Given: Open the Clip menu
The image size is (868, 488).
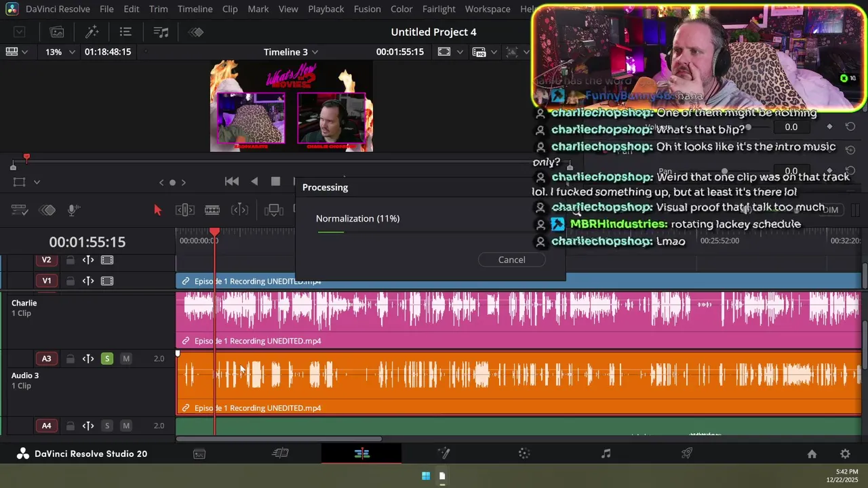Looking at the screenshot, I should [x=230, y=9].
